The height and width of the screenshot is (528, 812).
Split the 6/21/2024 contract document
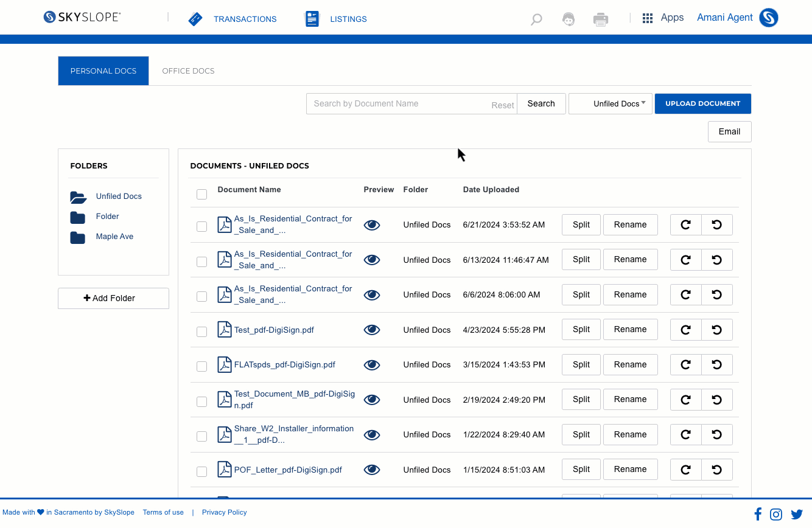coord(581,224)
